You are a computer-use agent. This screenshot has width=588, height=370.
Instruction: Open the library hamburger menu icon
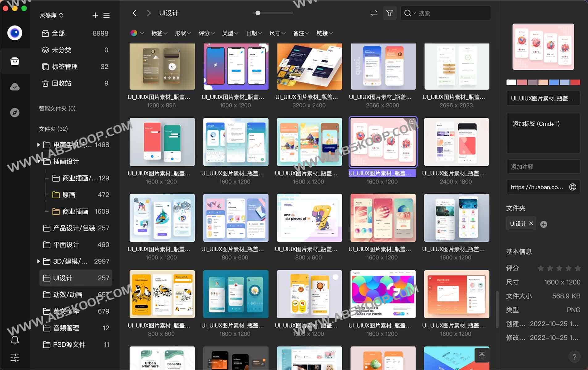[106, 15]
